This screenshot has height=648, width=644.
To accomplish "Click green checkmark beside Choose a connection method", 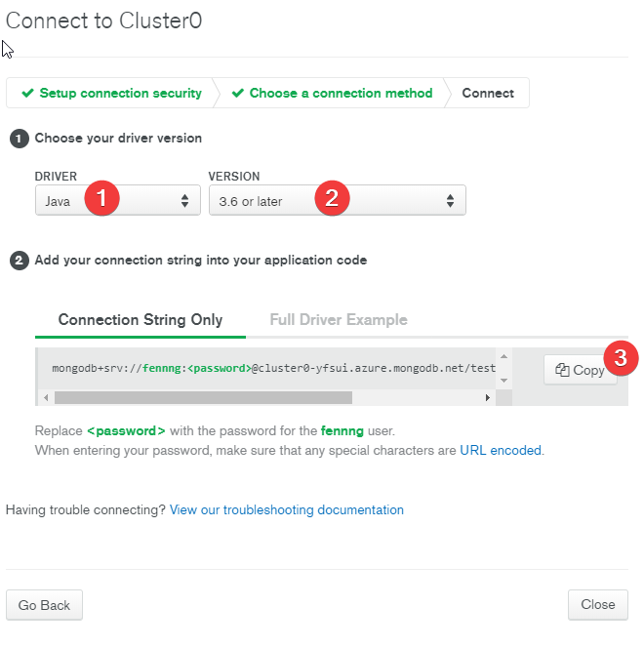I will 237,93.
